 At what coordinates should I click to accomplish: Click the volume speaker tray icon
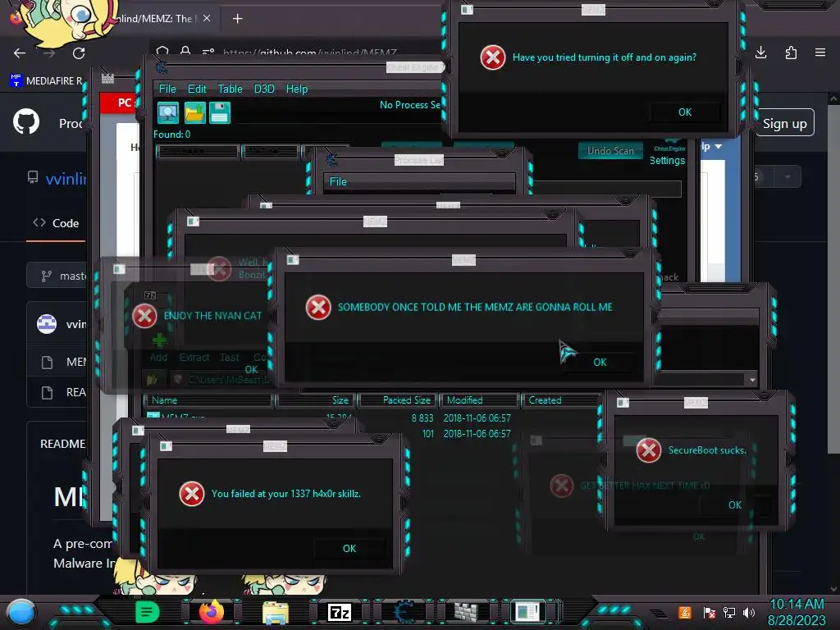tap(749, 612)
